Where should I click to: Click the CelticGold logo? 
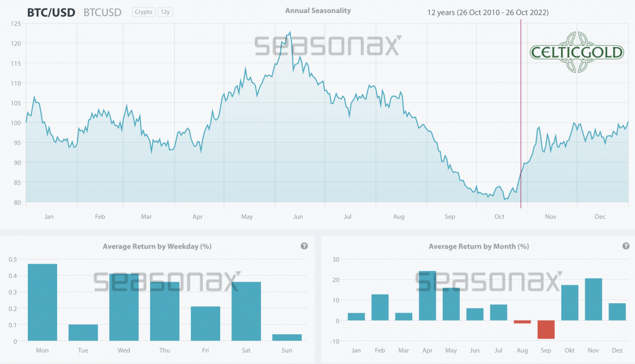[577, 53]
